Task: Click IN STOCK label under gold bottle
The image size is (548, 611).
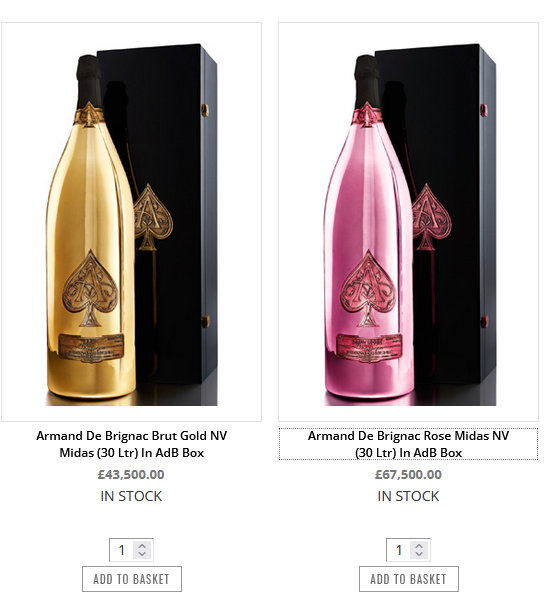Action: 131,496
